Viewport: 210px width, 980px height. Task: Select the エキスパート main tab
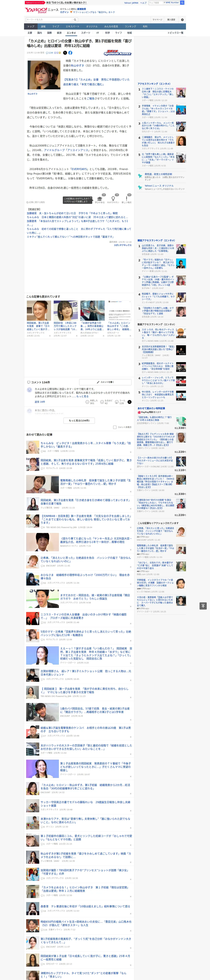tap(72, 27)
